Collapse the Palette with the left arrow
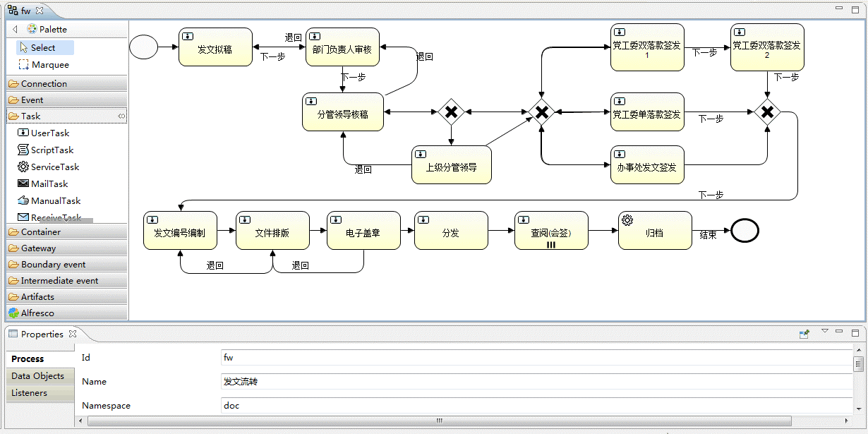Viewport: 868px width, 434px height. pos(16,30)
